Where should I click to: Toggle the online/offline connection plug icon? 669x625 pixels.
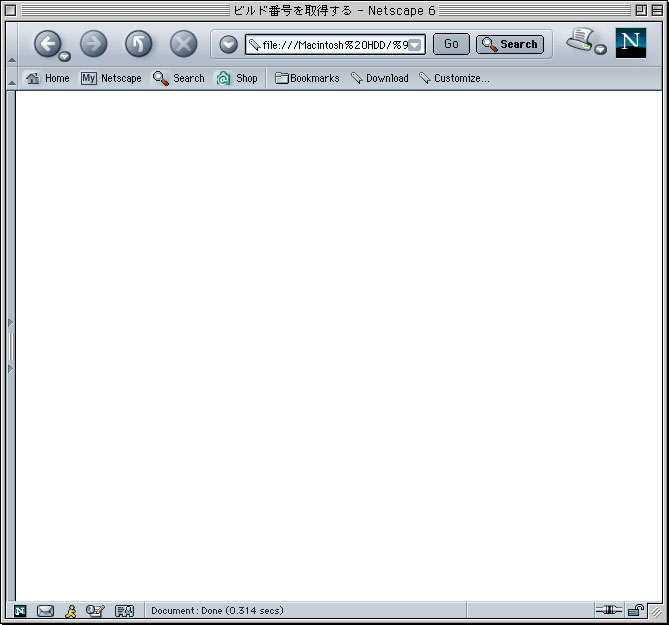click(608, 610)
